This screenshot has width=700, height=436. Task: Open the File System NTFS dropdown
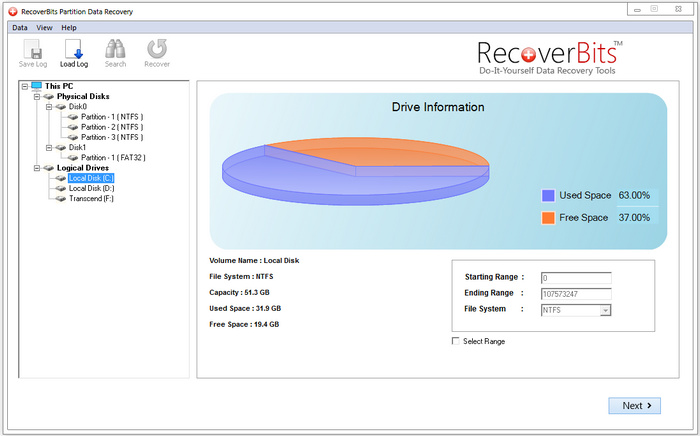pyautogui.click(x=605, y=311)
